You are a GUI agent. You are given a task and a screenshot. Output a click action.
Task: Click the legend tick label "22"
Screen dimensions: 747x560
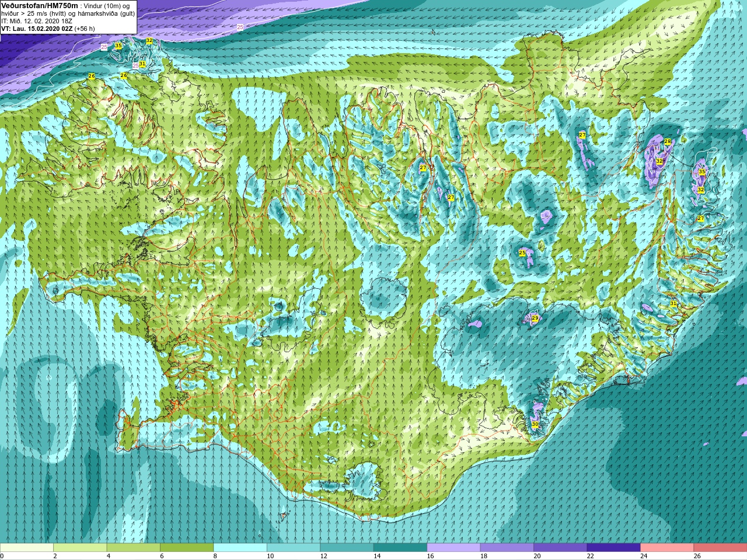pos(591,556)
